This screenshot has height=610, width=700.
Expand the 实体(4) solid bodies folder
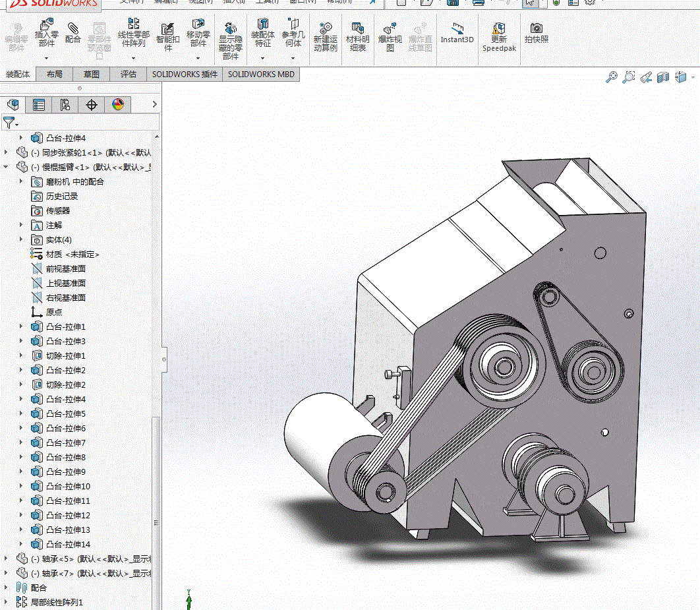pos(21,239)
